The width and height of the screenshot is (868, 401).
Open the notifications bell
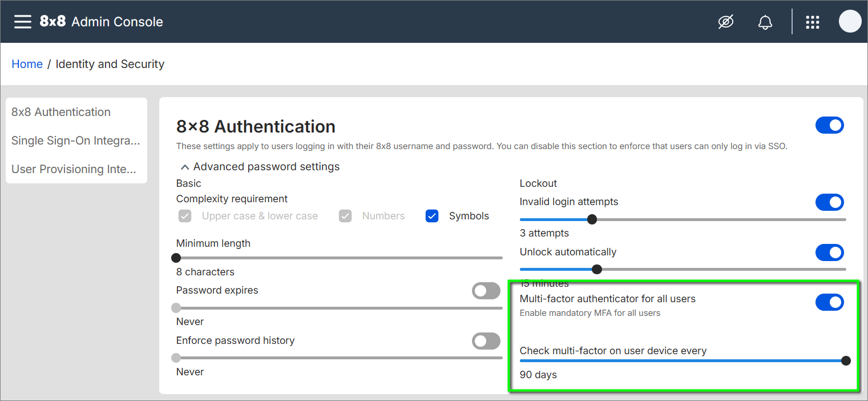765,22
